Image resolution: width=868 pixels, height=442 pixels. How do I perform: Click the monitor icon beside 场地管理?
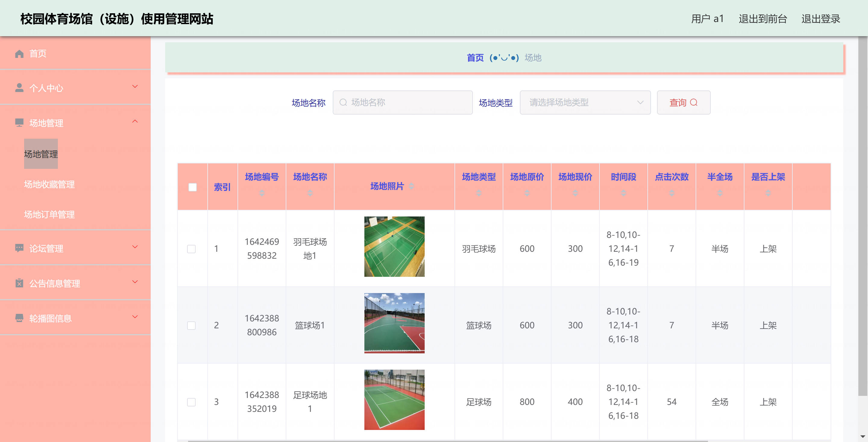point(19,122)
